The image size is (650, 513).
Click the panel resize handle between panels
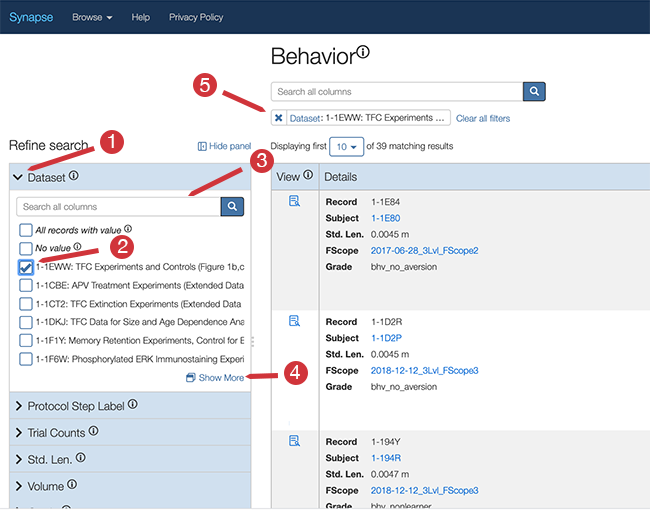253,341
